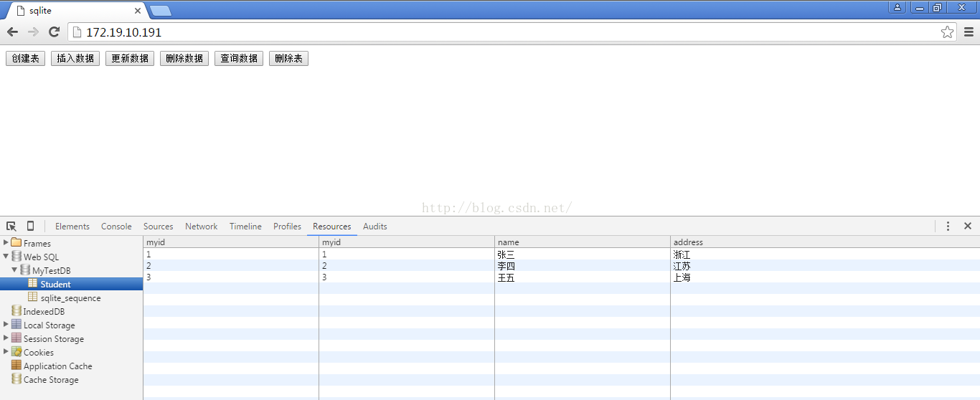
Task: Select Local Storage in the sidebar
Action: pyautogui.click(x=50, y=325)
